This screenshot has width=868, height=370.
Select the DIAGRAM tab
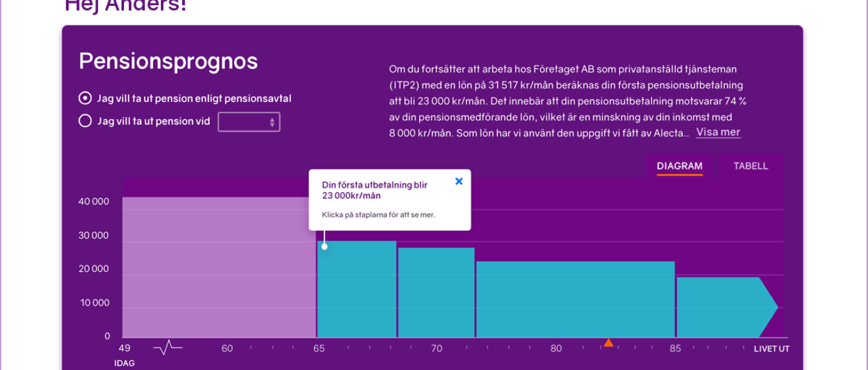679,166
